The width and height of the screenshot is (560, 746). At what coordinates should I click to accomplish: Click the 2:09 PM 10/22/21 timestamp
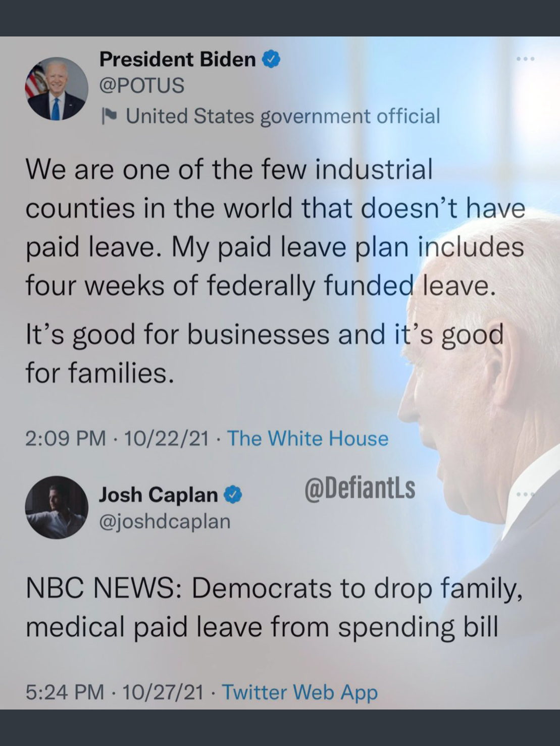click(x=117, y=438)
